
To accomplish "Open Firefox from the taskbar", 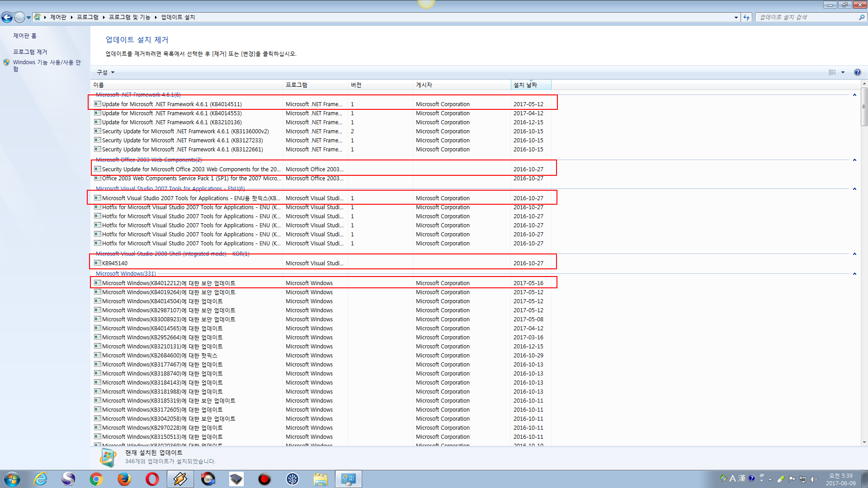I will tap(124, 479).
